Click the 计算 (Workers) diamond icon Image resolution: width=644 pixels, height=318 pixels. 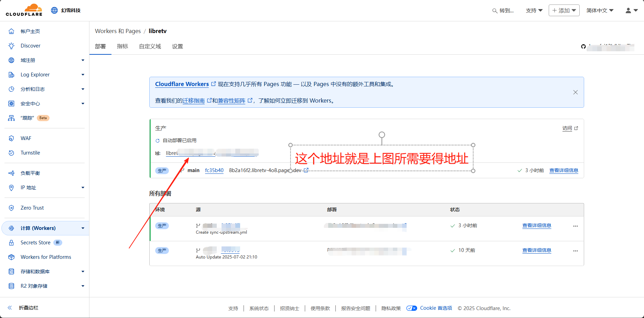point(11,228)
